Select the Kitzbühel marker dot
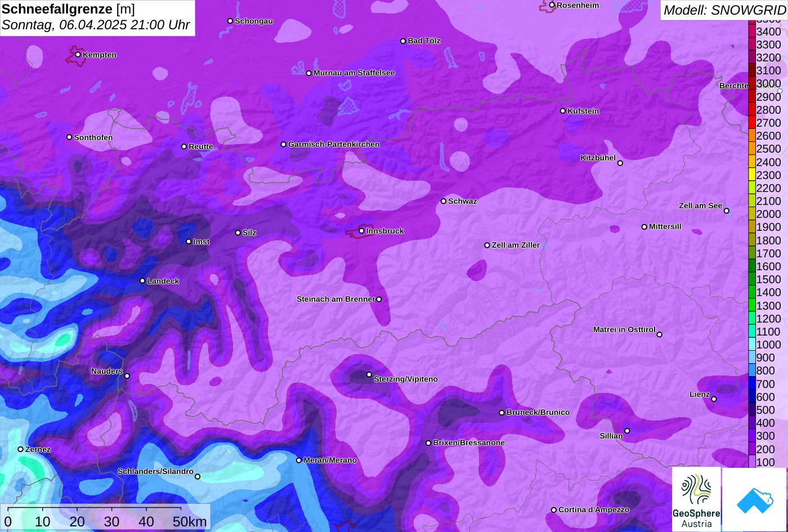The height and width of the screenshot is (532, 788). coord(620,163)
